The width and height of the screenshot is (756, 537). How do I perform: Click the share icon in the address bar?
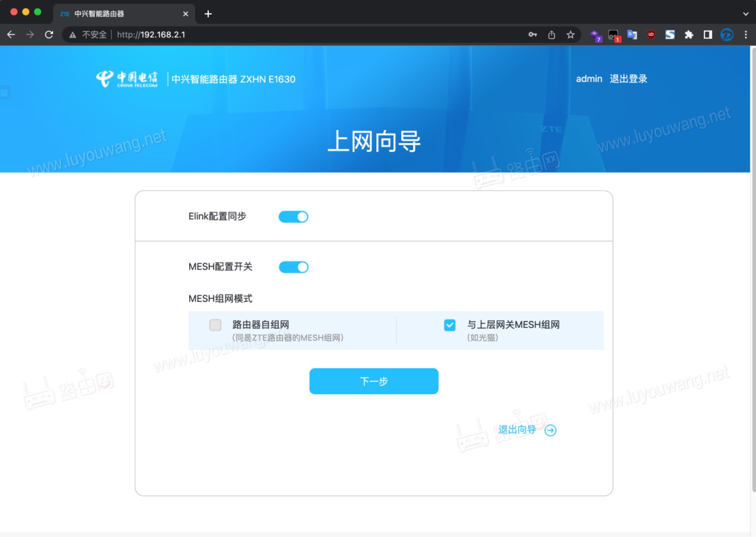pos(551,35)
